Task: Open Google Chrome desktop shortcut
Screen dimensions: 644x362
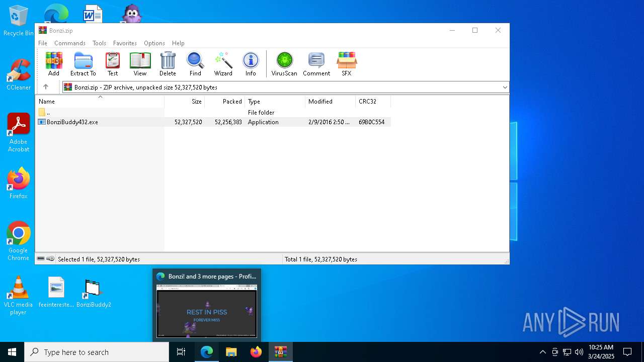Action: point(18,241)
